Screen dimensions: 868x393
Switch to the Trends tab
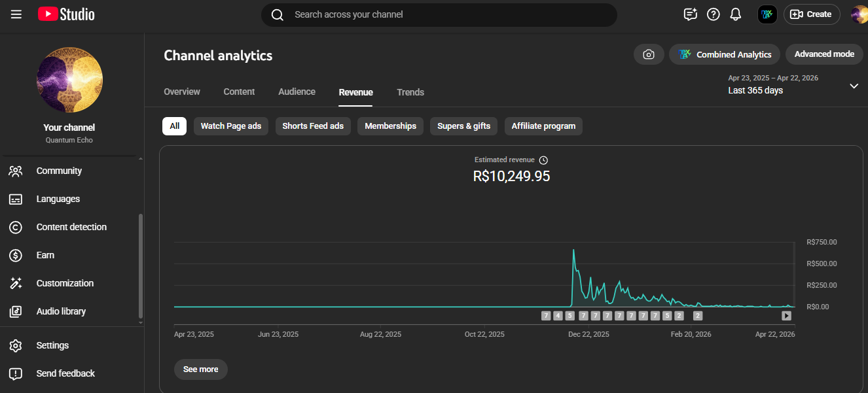click(x=410, y=92)
